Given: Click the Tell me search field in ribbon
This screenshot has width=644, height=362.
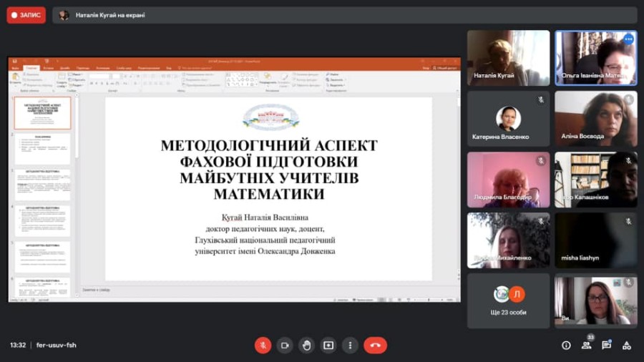Looking at the screenshot, I should click(x=195, y=68).
